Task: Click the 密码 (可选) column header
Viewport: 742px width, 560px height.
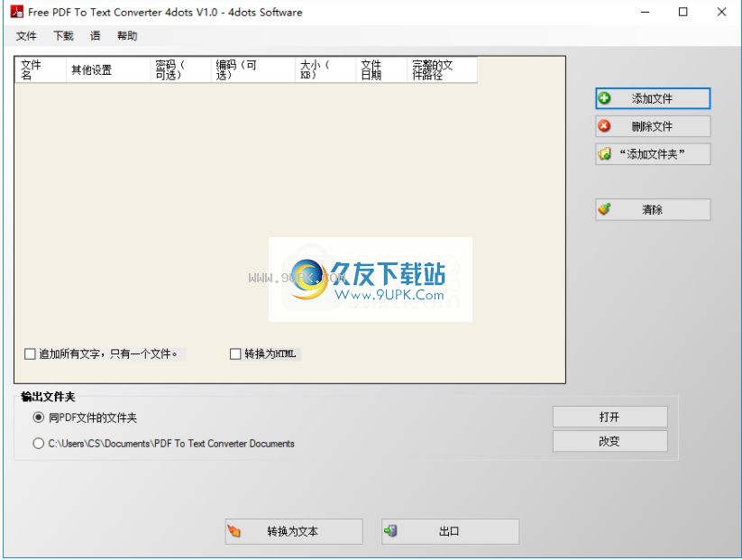Action: [181, 70]
